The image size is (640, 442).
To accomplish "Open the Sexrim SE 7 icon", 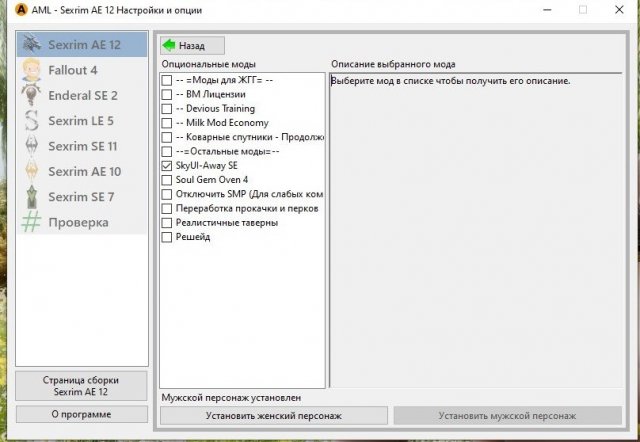I will 32,196.
